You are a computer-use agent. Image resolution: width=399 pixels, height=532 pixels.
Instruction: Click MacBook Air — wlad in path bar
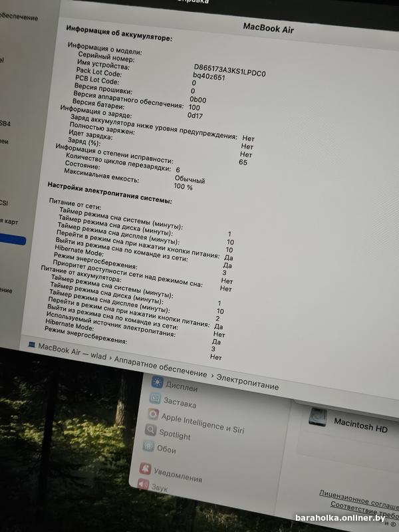(72, 351)
